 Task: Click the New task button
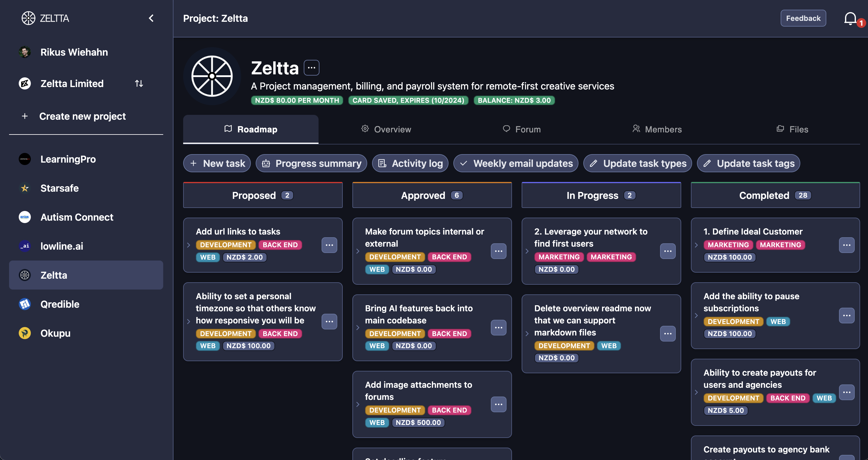pyautogui.click(x=217, y=164)
